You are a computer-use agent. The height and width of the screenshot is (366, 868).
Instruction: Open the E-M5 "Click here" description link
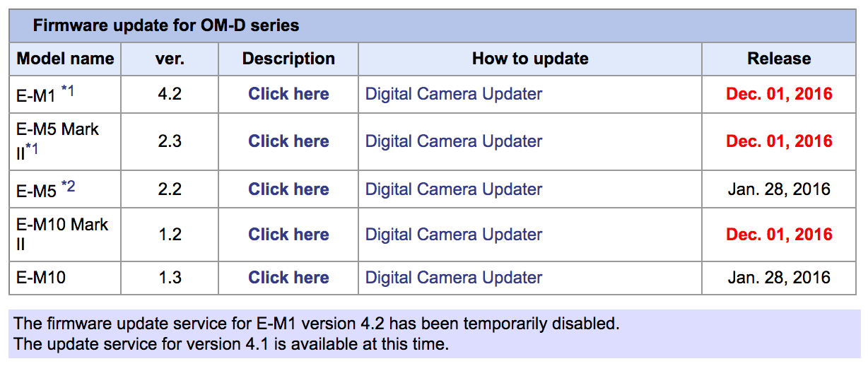[288, 189]
